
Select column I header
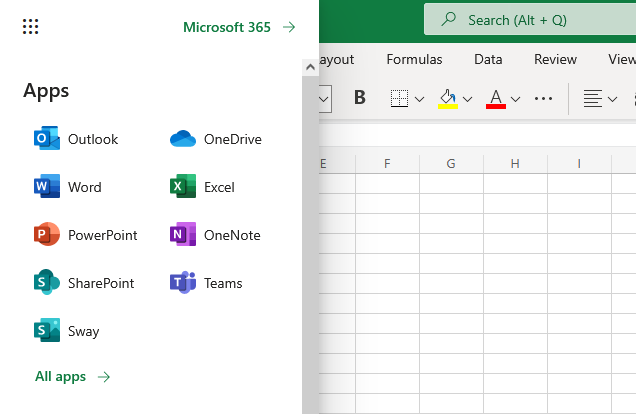pos(579,164)
